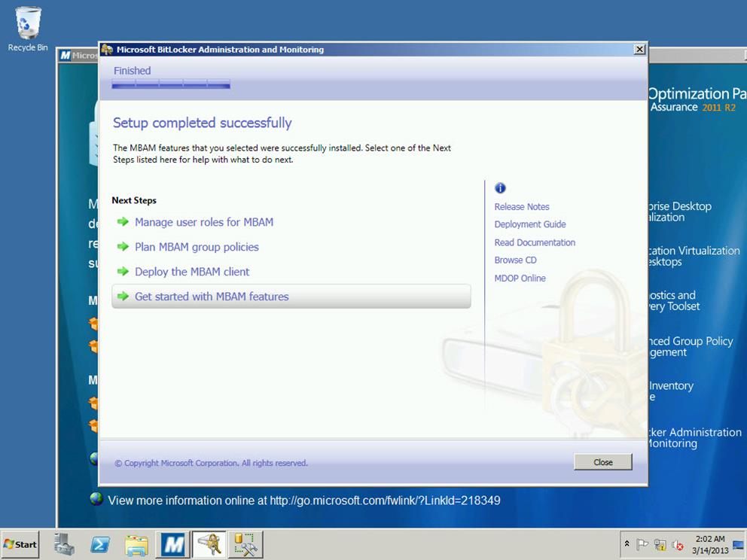Select Application Virtualization entry in MDOP window
This screenshot has height=560, width=747.
pos(694,256)
